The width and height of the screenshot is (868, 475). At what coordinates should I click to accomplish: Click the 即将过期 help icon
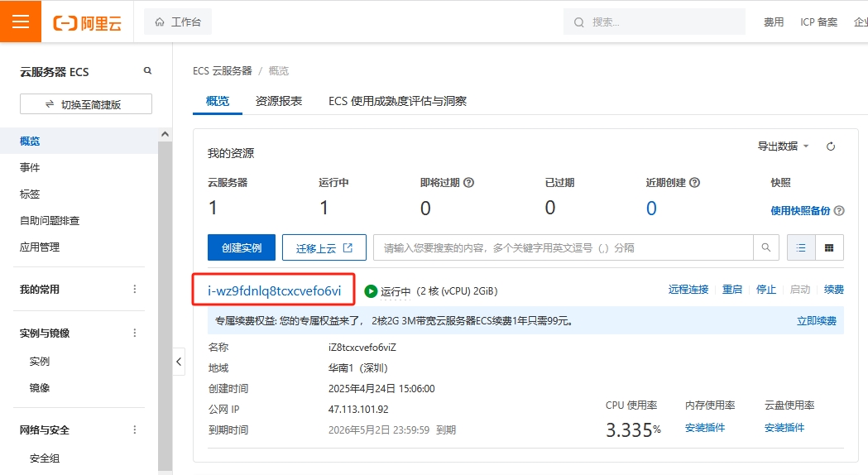468,183
